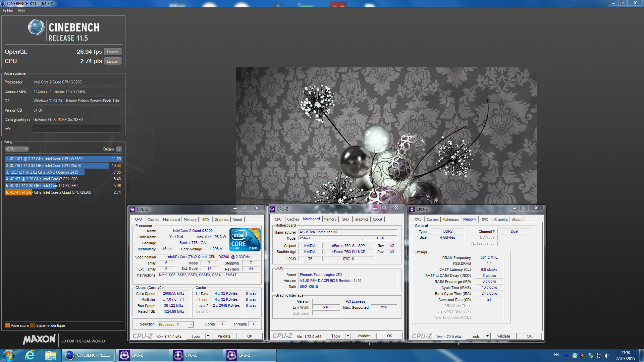Screen dimensions: 644x362
Task: Open Memory tab in Mainboard CPU-Z window
Action: tap(330, 219)
